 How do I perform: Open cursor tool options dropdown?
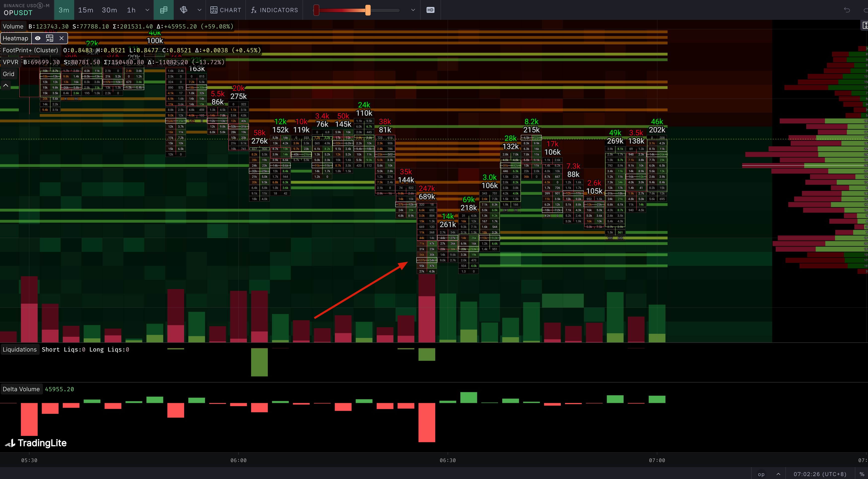pyautogui.click(x=200, y=10)
